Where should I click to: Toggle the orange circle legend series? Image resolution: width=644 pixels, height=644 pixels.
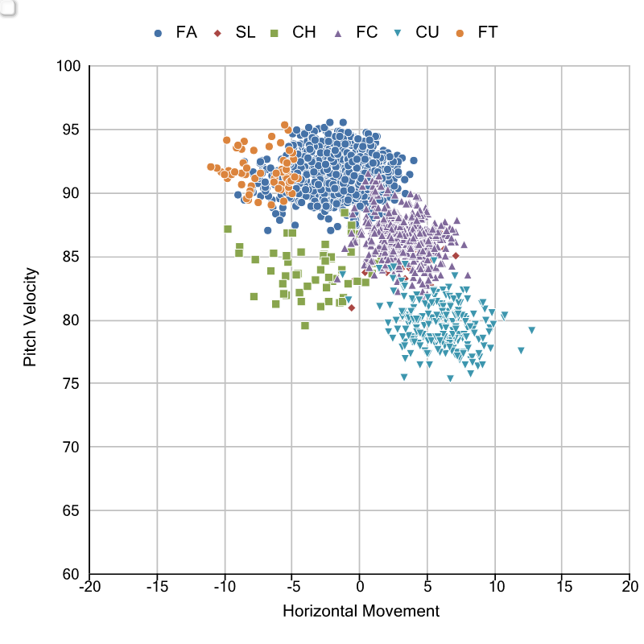[460, 33]
